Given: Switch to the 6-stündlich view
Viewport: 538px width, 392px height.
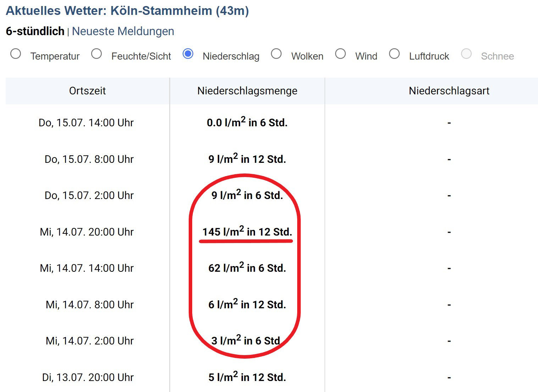Looking at the screenshot, I should 35,31.
